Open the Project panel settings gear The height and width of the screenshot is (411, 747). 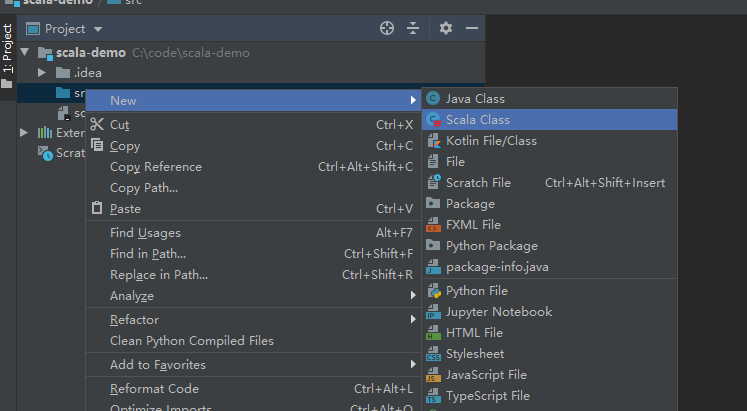pos(445,29)
